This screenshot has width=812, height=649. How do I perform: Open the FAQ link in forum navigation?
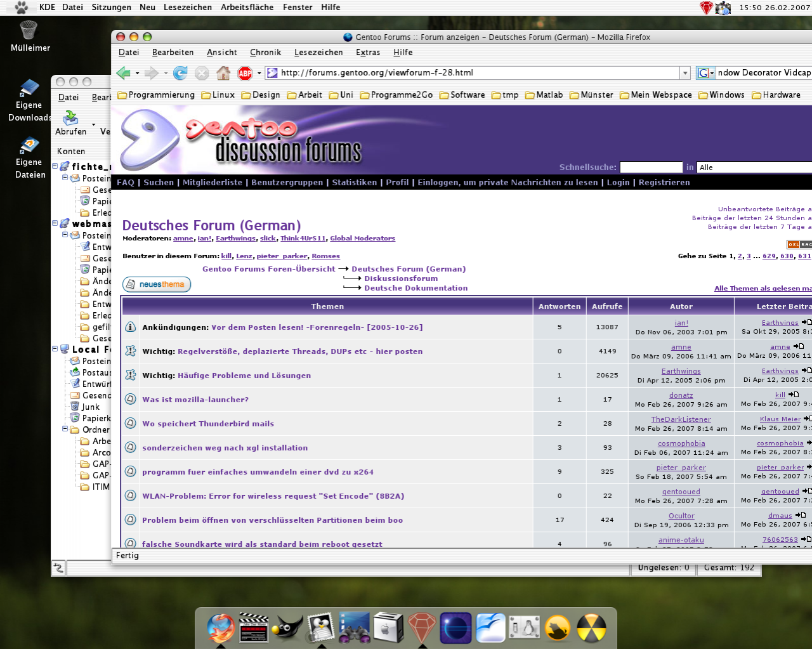coord(126,183)
